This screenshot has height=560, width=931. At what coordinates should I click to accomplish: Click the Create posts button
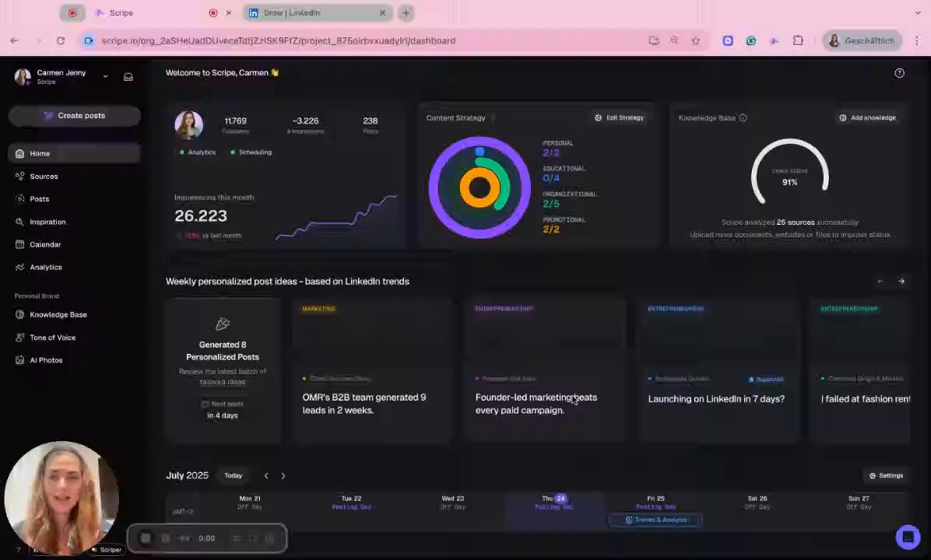(x=74, y=116)
